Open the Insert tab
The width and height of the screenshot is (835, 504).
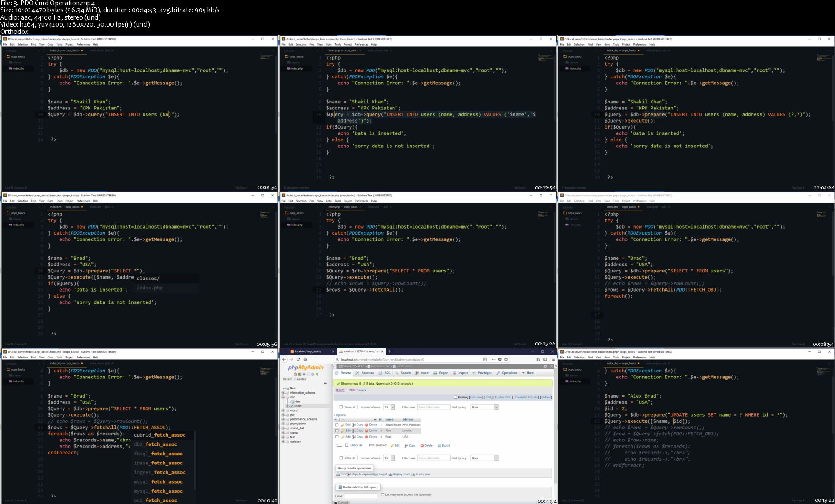(422, 373)
